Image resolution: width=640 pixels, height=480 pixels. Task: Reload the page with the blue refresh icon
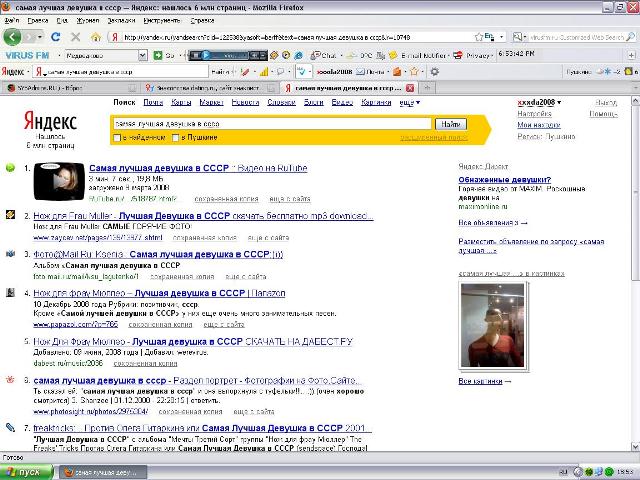[x=56, y=37]
